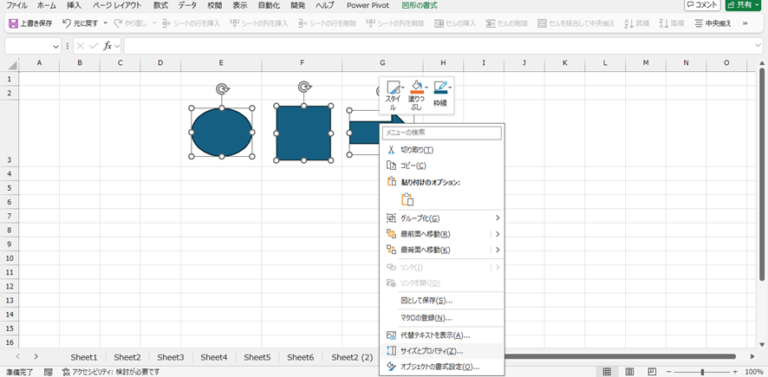Switch to the 図形の書式 ribbon tab
The width and height of the screenshot is (768, 377).
420,6
